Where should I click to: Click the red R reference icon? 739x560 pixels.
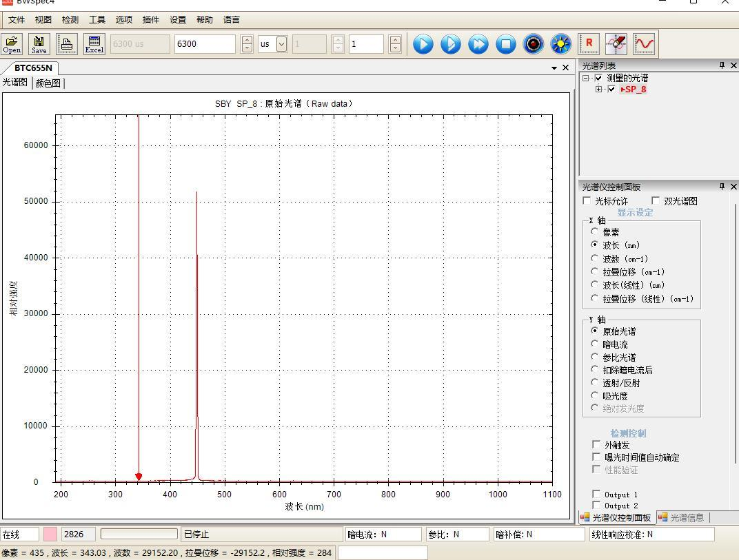click(589, 44)
